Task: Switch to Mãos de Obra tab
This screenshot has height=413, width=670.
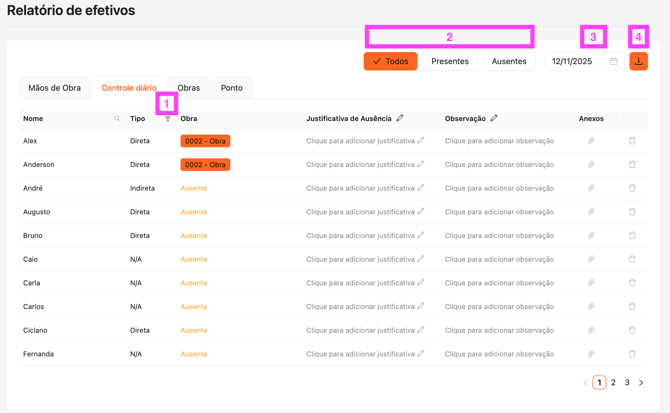Action: [x=54, y=88]
